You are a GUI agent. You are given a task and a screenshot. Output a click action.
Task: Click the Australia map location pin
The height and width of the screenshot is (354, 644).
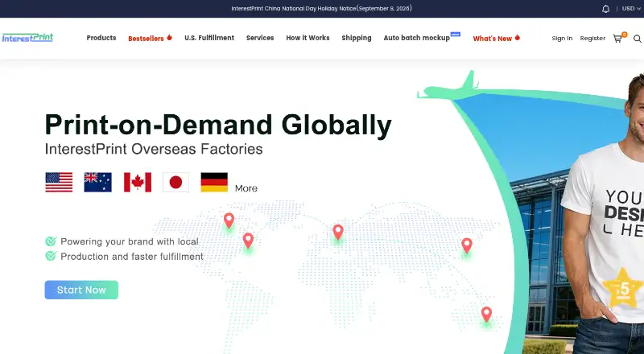click(486, 315)
